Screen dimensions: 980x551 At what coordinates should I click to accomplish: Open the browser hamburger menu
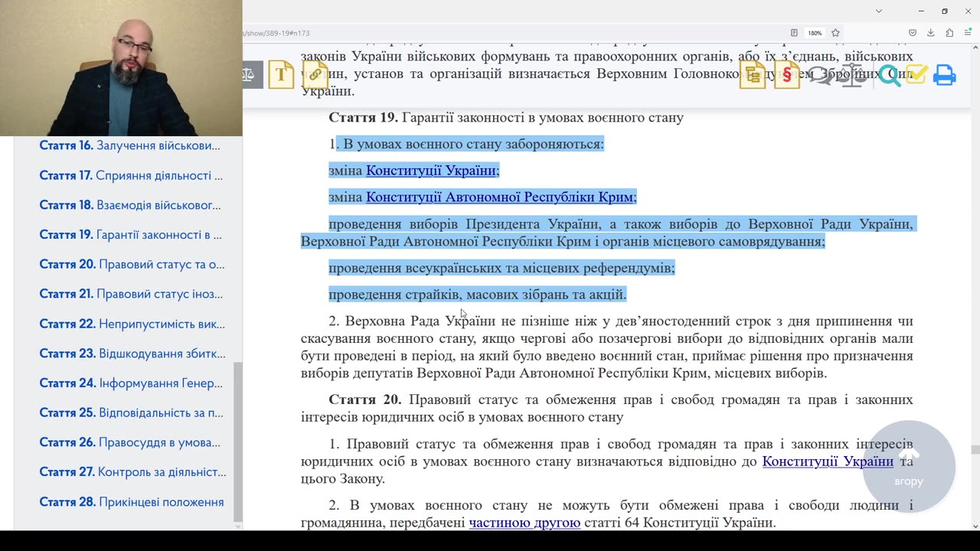pyautogui.click(x=968, y=33)
